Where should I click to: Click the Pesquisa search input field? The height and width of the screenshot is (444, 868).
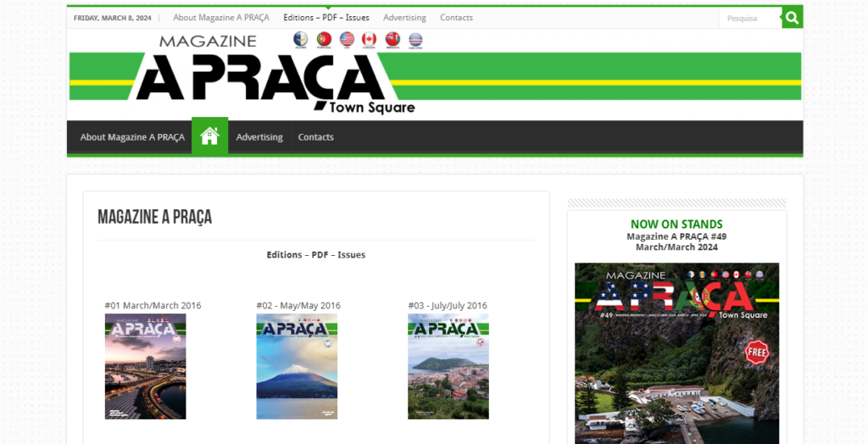coord(750,19)
